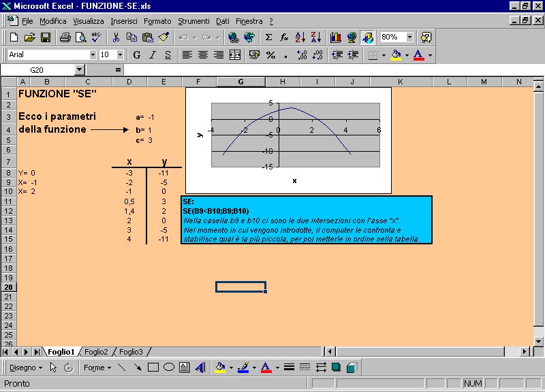Sort ascending with the A-Z icon

pyautogui.click(x=300, y=37)
